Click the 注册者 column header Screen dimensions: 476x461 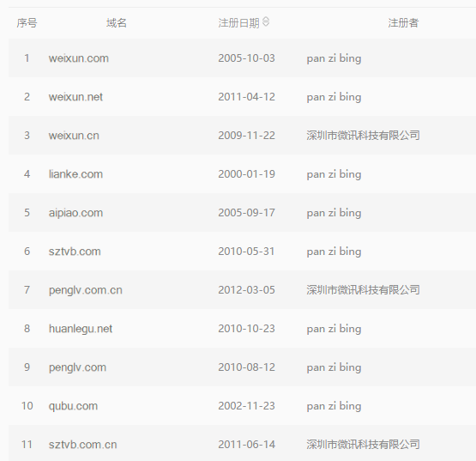coord(403,23)
